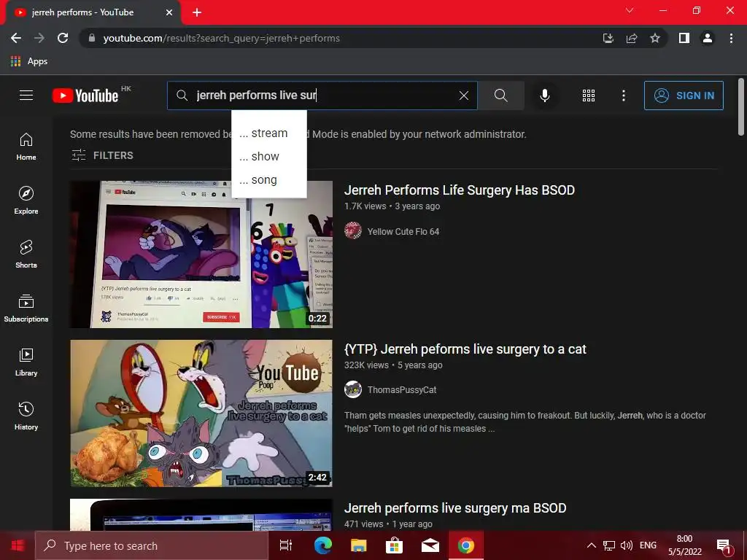Image resolution: width=747 pixels, height=560 pixels.
Task: Open Mail app from taskbar
Action: 430,545
